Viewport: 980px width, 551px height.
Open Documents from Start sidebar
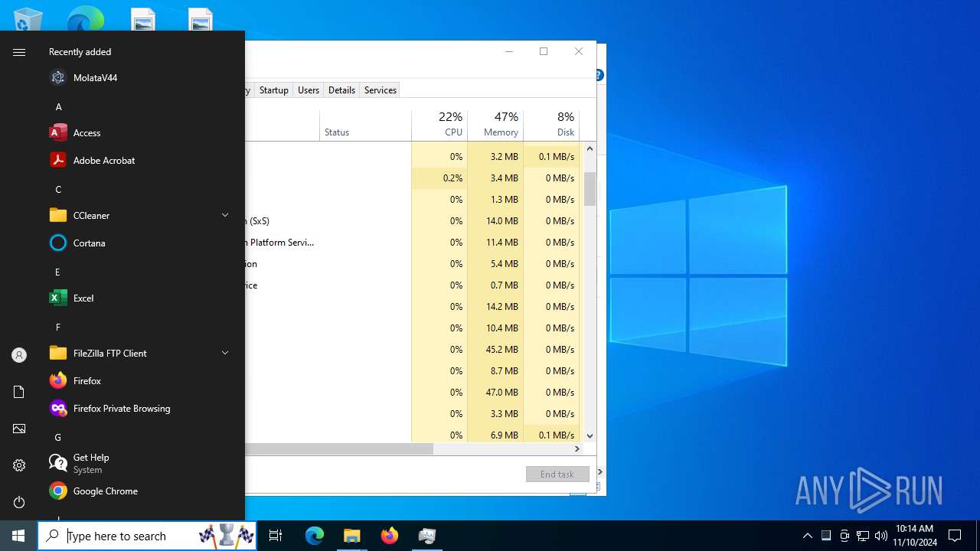[19, 392]
